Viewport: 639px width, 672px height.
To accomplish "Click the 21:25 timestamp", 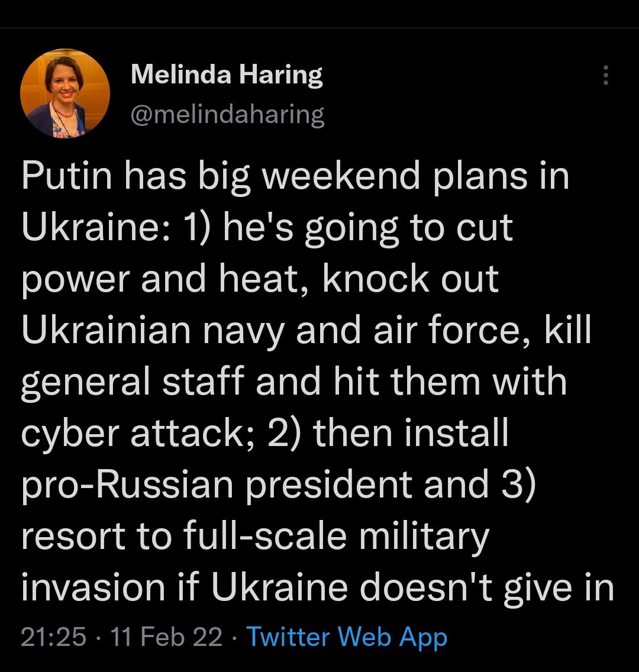I will 53,637.
